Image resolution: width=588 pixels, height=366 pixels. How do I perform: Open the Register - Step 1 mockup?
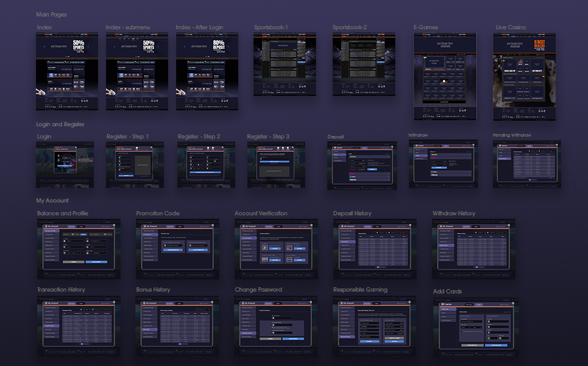coord(135,164)
